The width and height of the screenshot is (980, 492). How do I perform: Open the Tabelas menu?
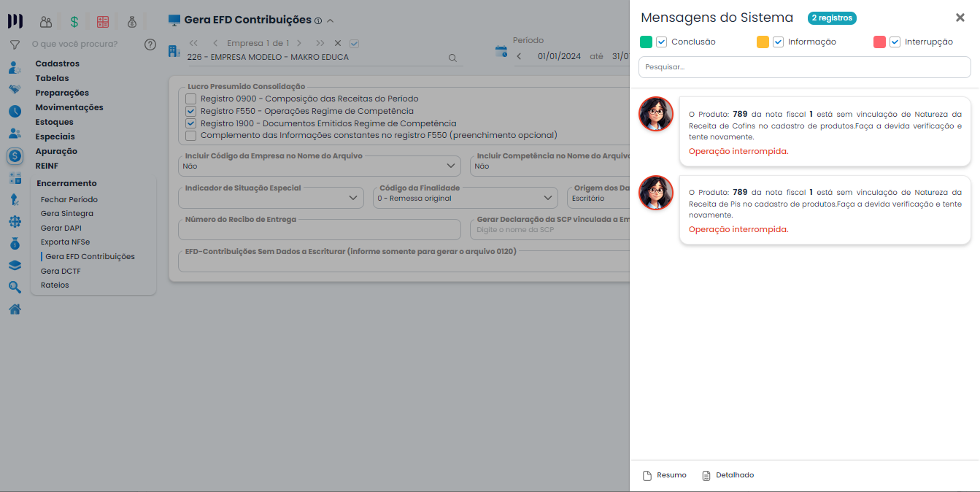(x=53, y=78)
